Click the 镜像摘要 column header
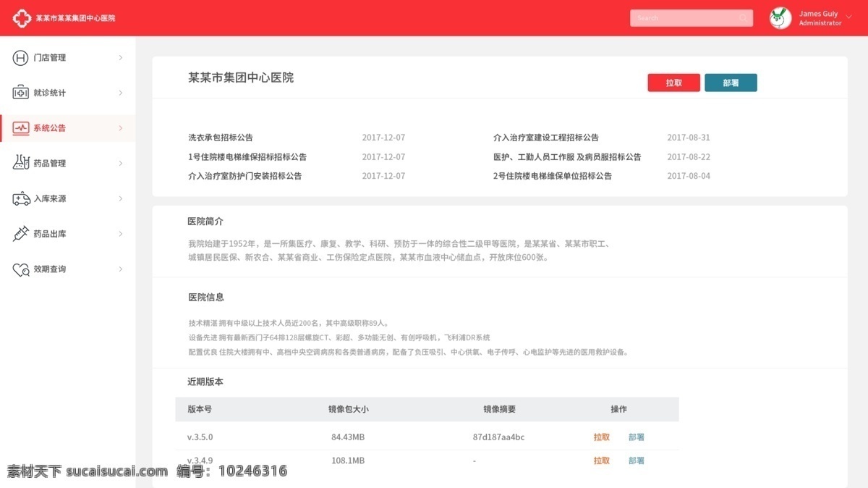This screenshot has width=868, height=488. [x=499, y=409]
